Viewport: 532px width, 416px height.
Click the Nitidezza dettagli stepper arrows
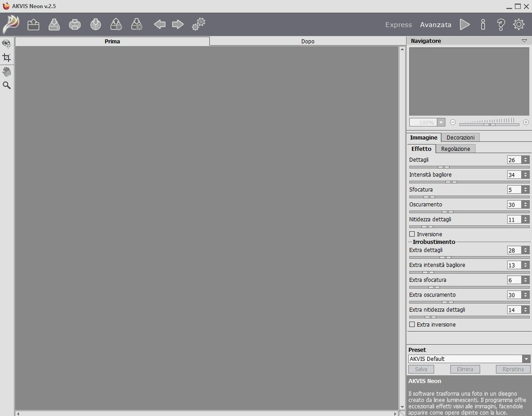(526, 220)
